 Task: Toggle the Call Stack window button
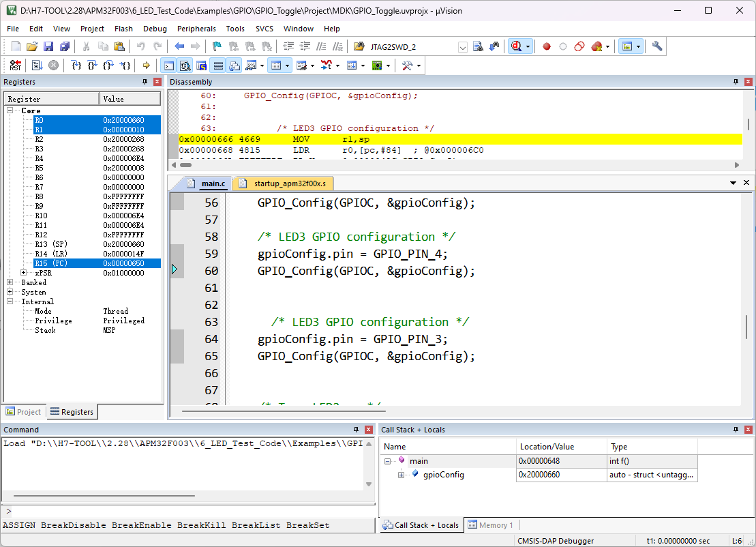pyautogui.click(x=235, y=65)
